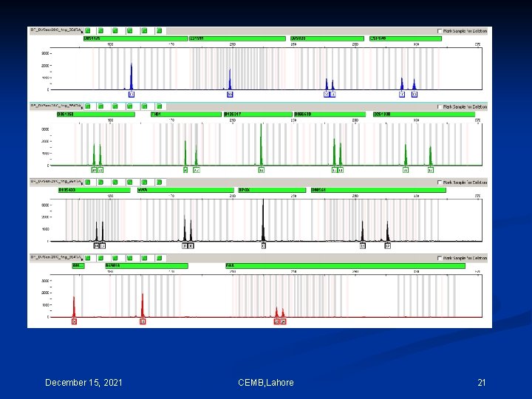This screenshot has width=532, height=399.
Task: Select the CSF1PO marker bar
Action: tap(406, 38)
